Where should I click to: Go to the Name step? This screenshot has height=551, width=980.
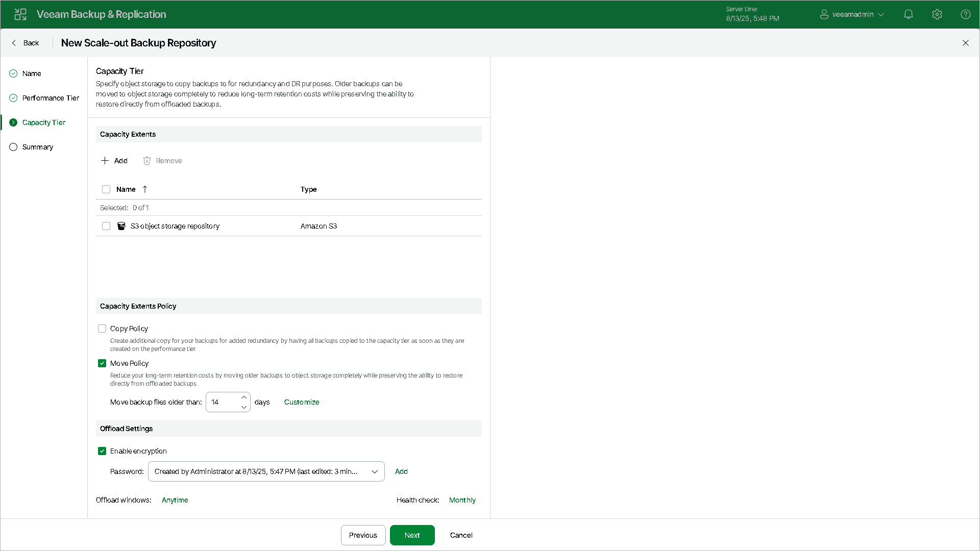(x=32, y=73)
